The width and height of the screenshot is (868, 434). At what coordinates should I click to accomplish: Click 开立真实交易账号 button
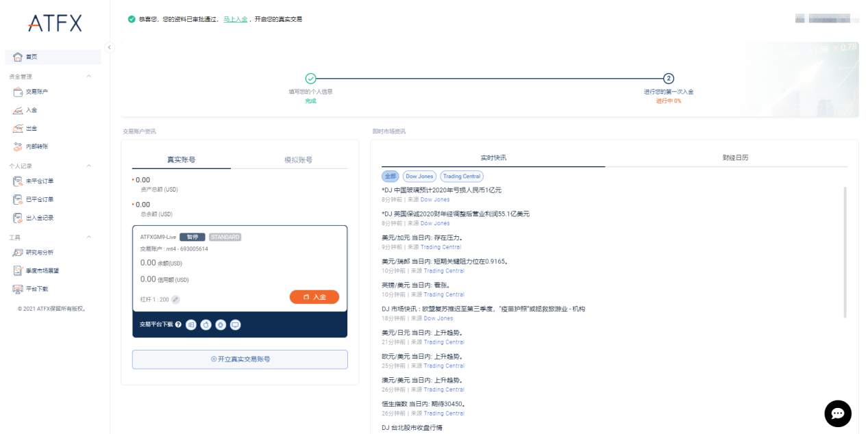[240, 359]
